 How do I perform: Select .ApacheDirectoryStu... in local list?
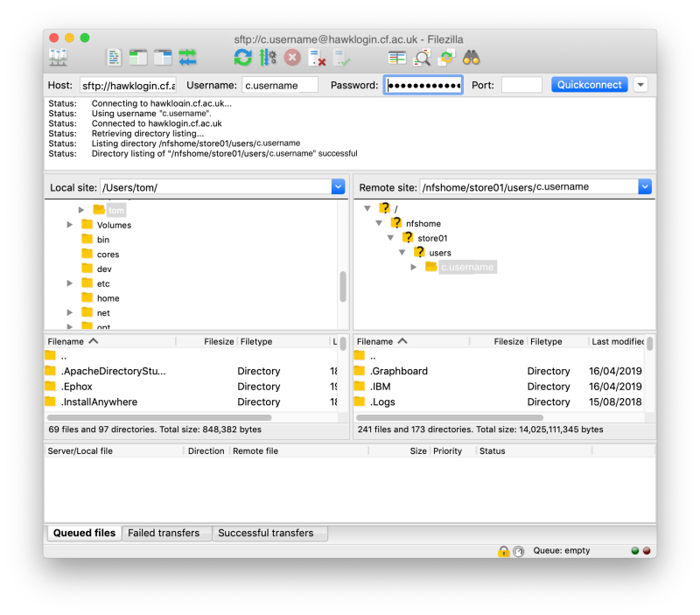[x=191, y=371]
